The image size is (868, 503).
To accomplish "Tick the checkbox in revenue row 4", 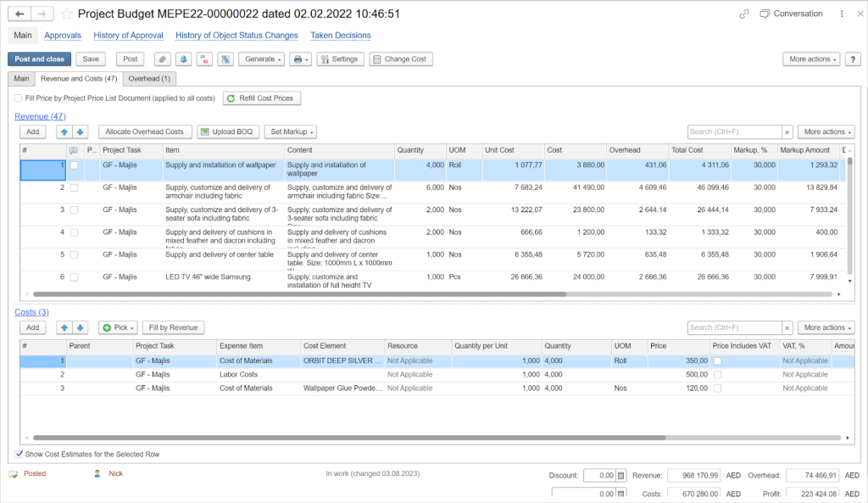I will [x=75, y=232].
